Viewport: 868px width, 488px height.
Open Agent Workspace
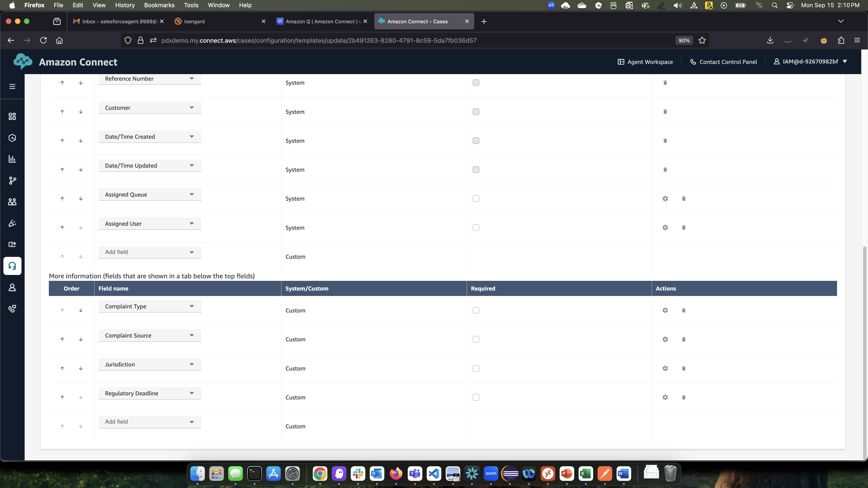coord(645,62)
